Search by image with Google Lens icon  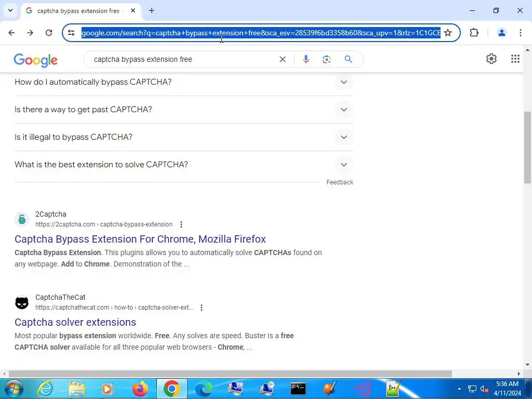[x=326, y=59]
